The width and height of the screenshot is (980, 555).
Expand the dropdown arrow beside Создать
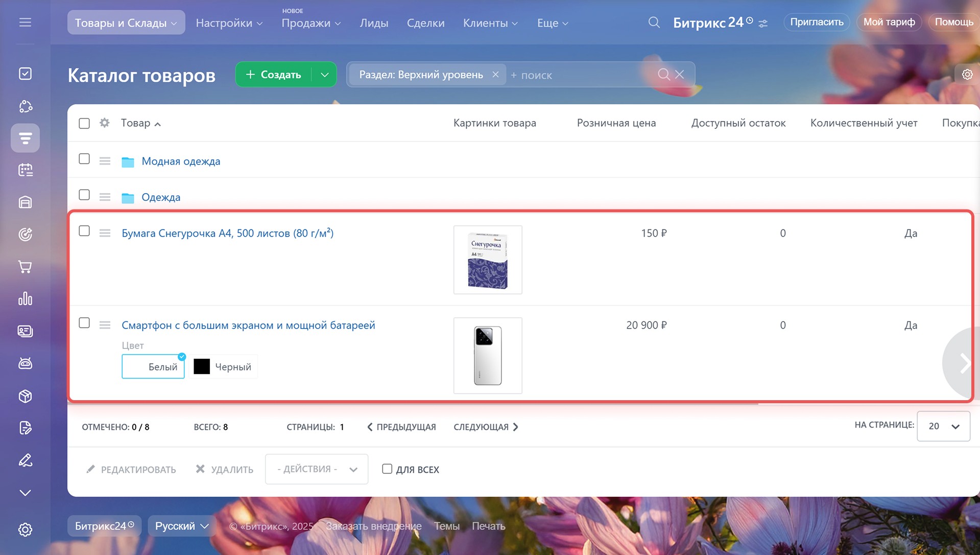pyautogui.click(x=325, y=75)
